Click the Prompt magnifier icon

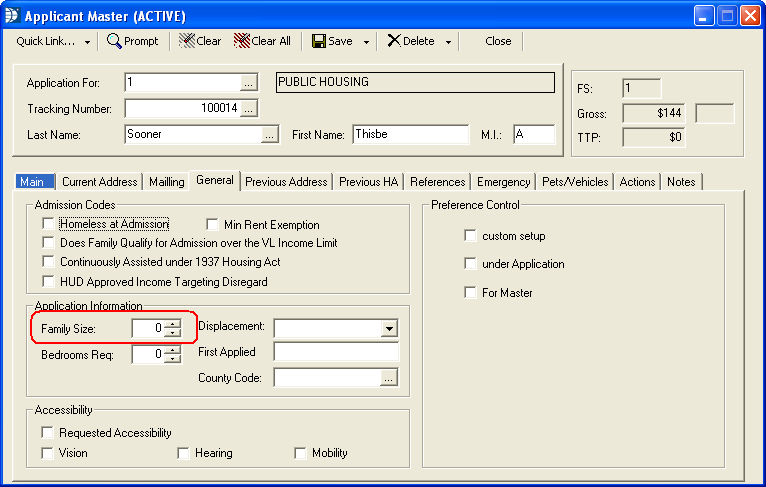114,41
